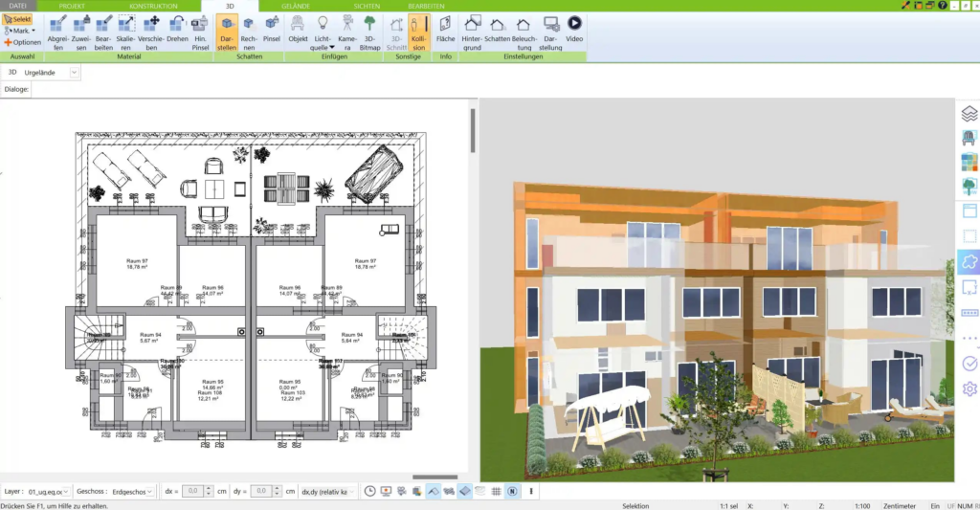
Task: Open the layers panel in right sidebar
Action: [x=969, y=113]
